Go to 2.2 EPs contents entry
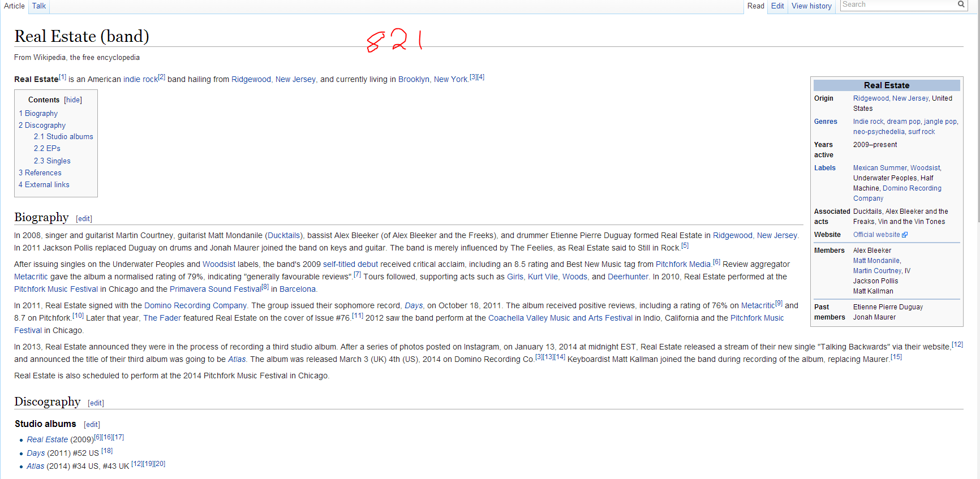Image resolution: width=980 pixels, height=479 pixels. click(x=47, y=149)
